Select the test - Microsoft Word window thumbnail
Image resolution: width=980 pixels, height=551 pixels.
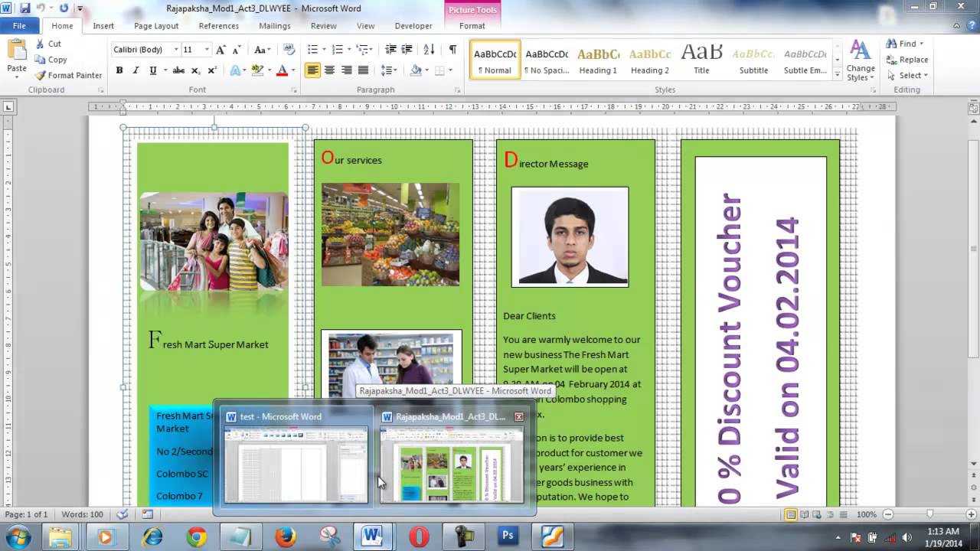pyautogui.click(x=296, y=464)
